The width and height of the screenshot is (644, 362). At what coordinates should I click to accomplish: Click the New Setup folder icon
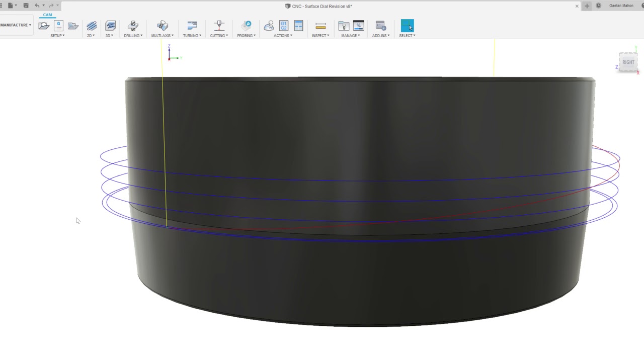(x=44, y=26)
